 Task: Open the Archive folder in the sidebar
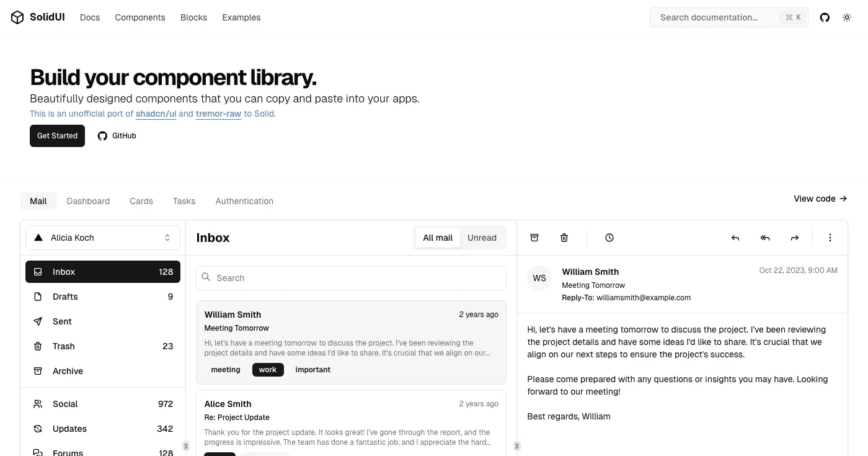[103, 371]
